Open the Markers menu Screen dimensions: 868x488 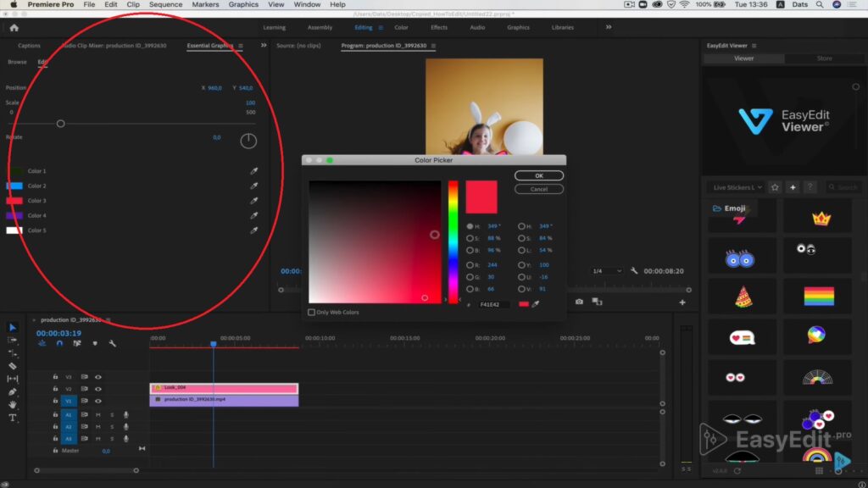205,4
